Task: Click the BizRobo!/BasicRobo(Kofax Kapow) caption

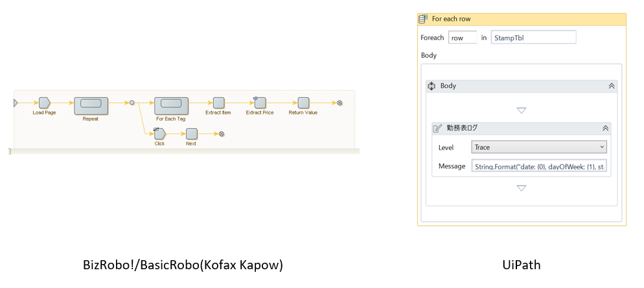Action: (183, 265)
